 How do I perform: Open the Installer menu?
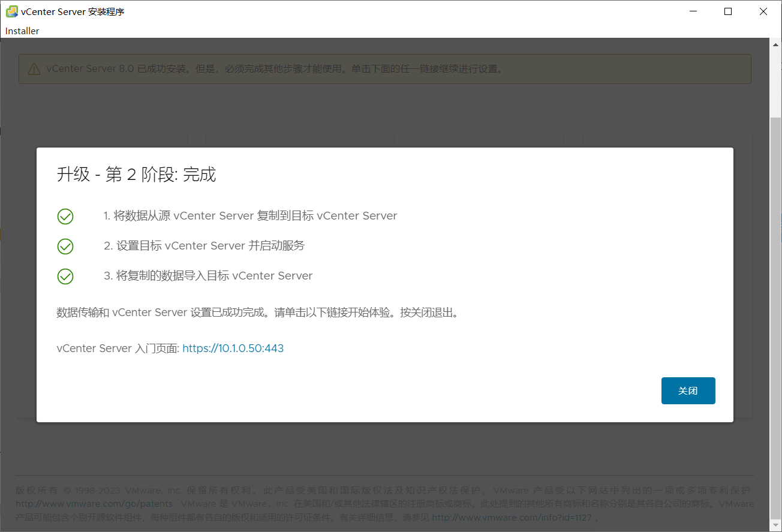point(22,31)
